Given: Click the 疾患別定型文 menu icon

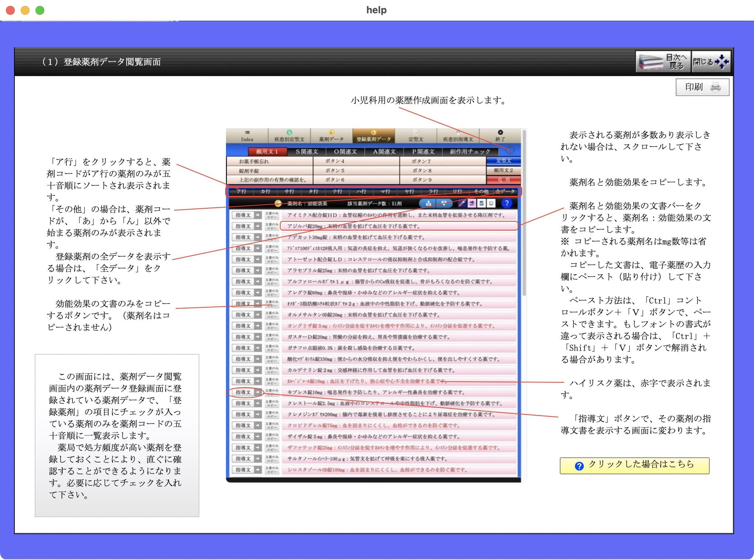Looking at the screenshot, I should point(289,132).
